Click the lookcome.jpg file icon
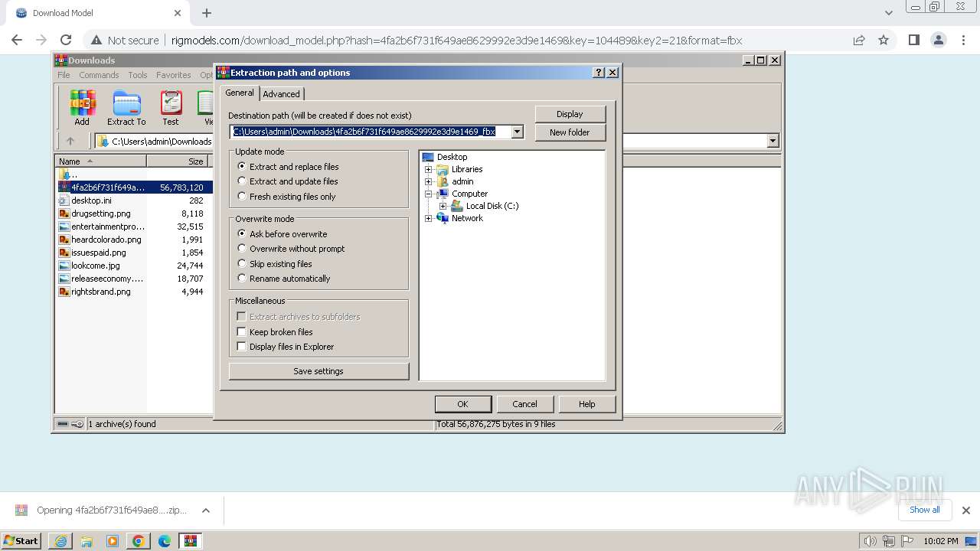Viewport: 980px width, 551px height. pyautogui.click(x=64, y=266)
